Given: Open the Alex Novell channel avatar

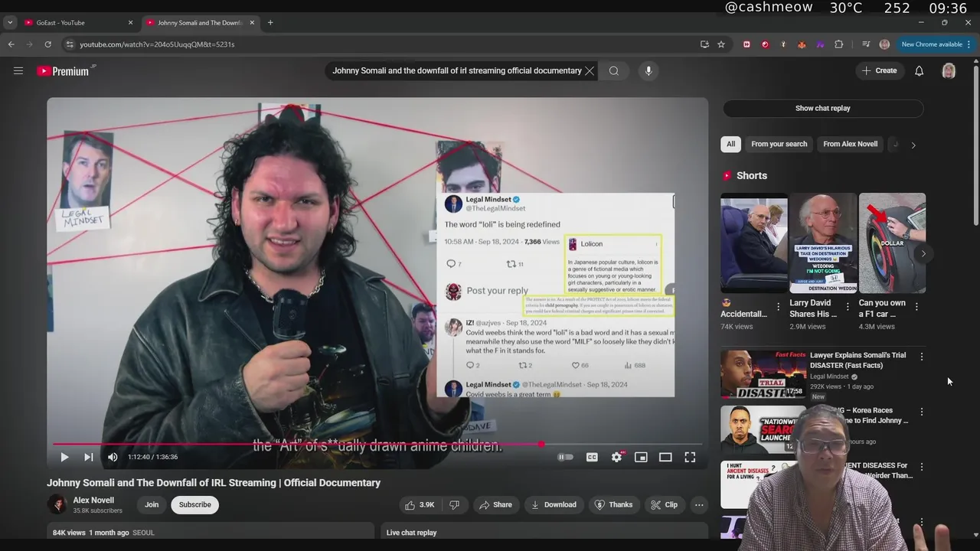Looking at the screenshot, I should coord(57,504).
